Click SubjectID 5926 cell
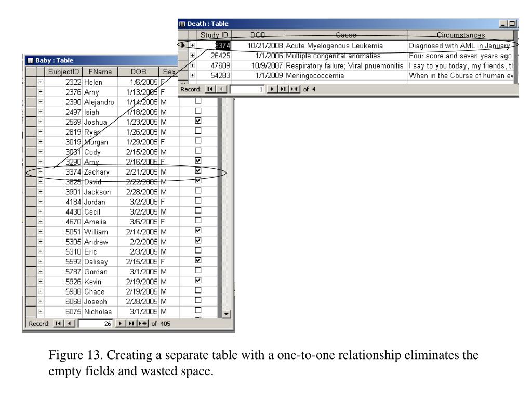 click(63, 282)
